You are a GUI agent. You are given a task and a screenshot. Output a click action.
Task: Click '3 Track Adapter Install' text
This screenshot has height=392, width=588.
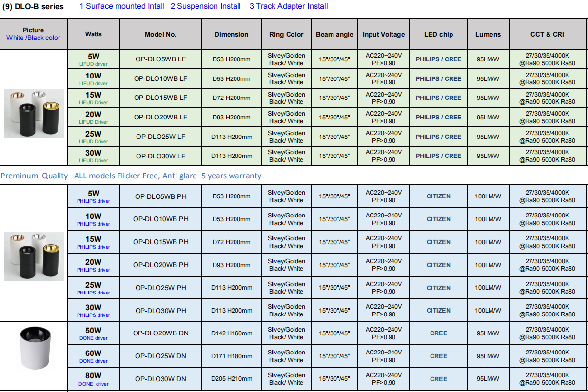(289, 6)
